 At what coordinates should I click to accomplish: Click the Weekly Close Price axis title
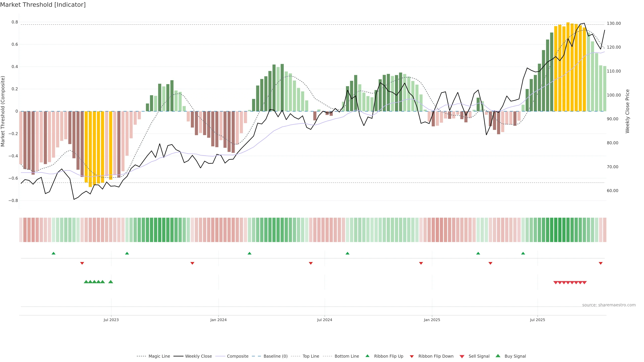click(627, 111)
